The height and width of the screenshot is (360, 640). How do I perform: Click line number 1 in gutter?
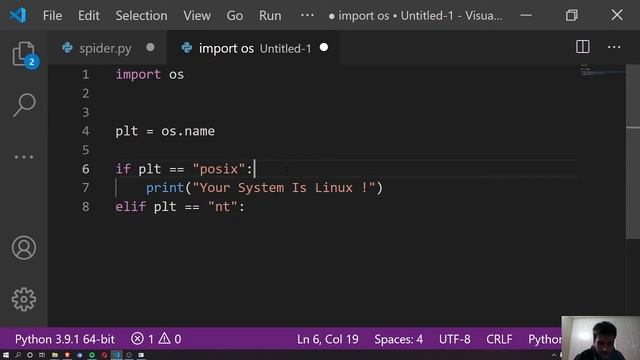tap(85, 75)
